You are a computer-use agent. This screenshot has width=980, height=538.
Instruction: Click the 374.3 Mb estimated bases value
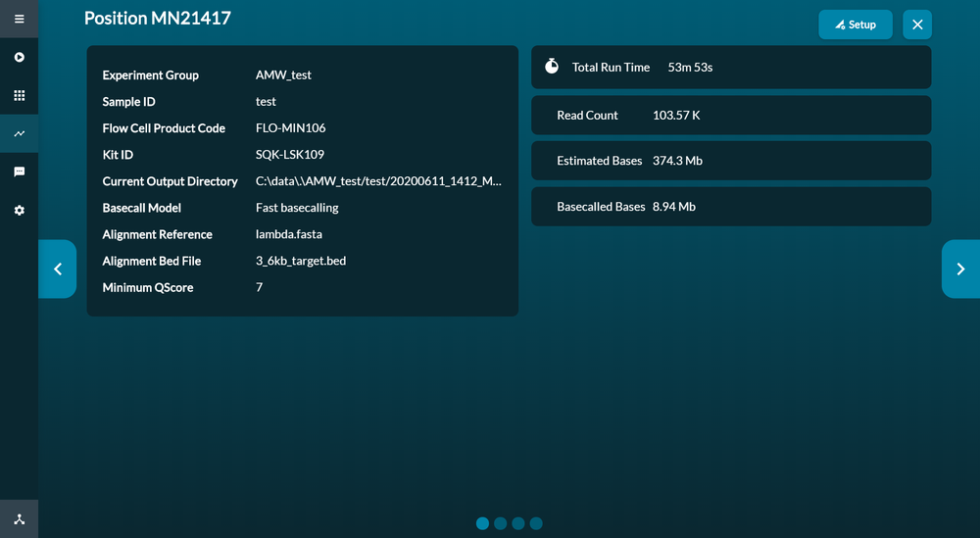677,161
